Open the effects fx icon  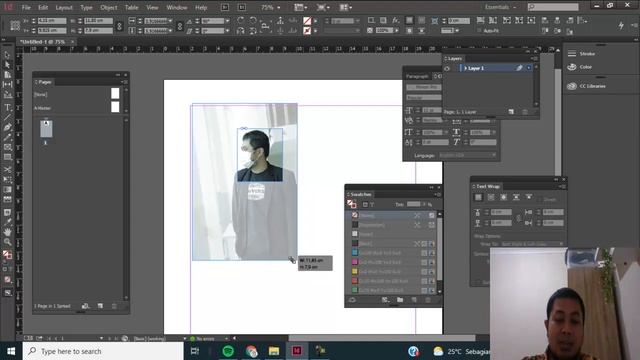pyautogui.click(x=396, y=20)
